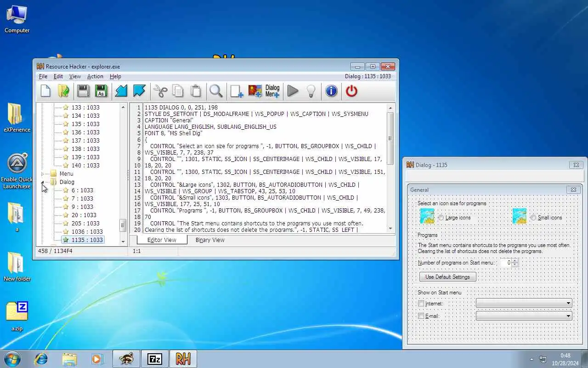Select tree item 6 : 1033
This screenshot has width=588, height=368.
pos(82,190)
